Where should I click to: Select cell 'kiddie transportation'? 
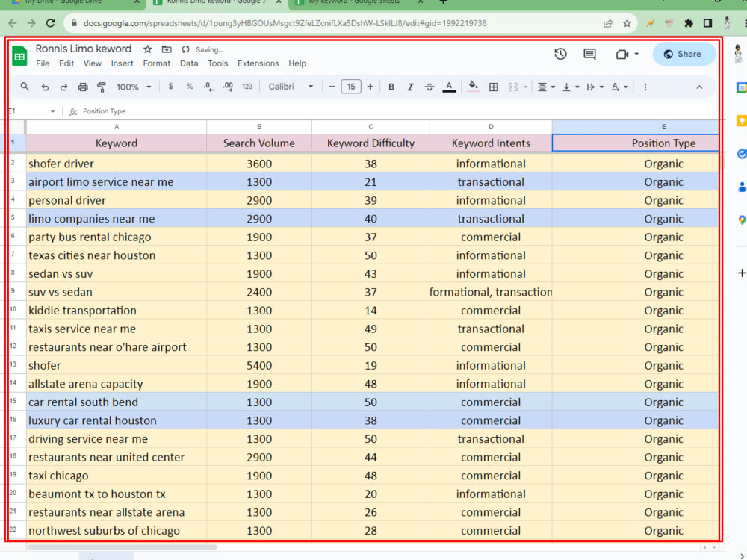(x=117, y=311)
